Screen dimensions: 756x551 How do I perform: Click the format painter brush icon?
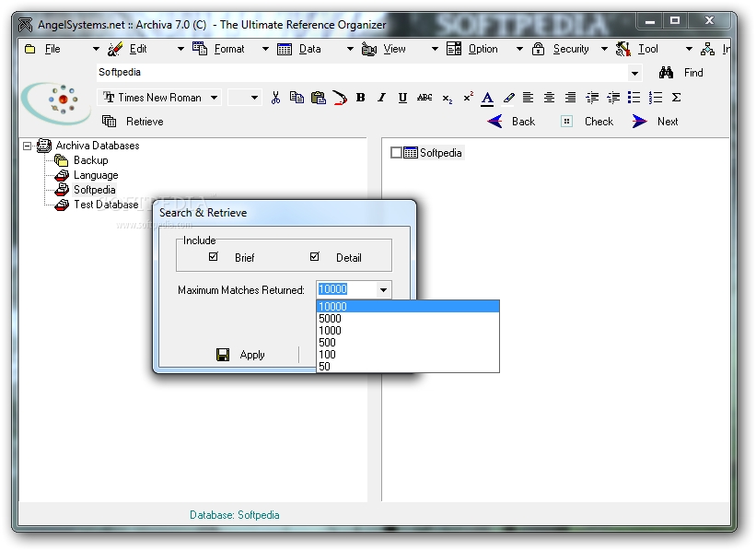(x=340, y=98)
